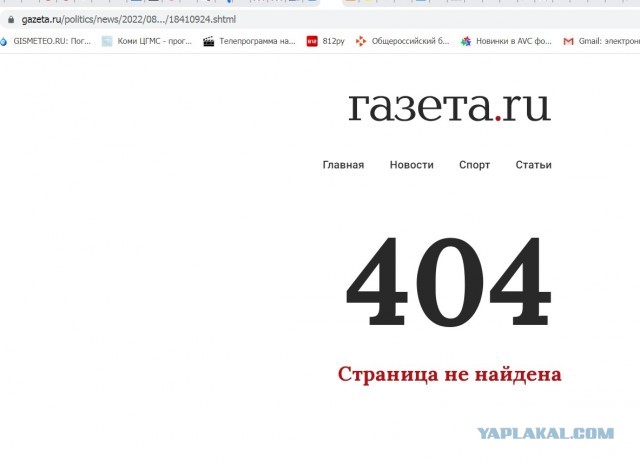Open Общероссийский б... bookmark

click(x=402, y=41)
